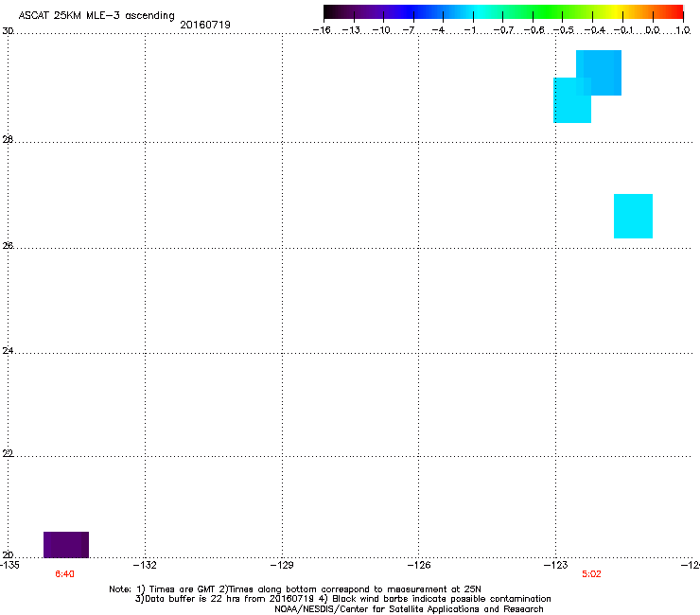The height and width of the screenshot is (615, 700).
Task: Click the NOAA/NESDIS credit line
Action: pos(409,609)
